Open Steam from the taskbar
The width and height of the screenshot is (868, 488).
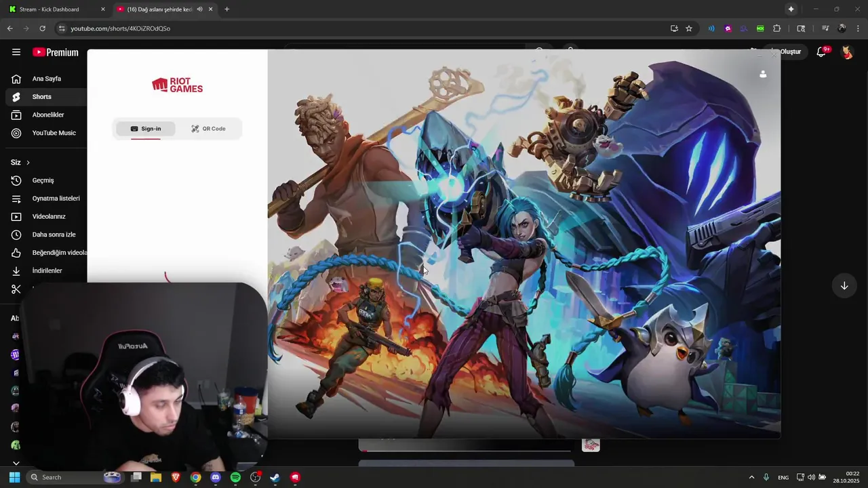click(275, 477)
